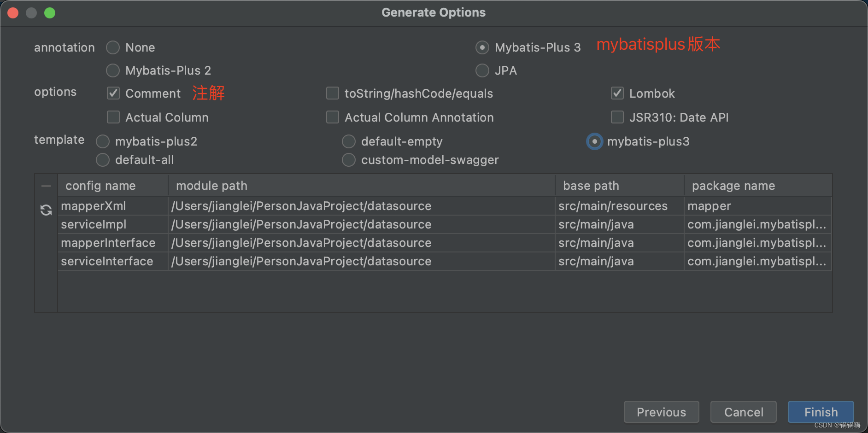Click the package name cell of mapperInterface row
The width and height of the screenshot is (868, 433).
coord(758,243)
